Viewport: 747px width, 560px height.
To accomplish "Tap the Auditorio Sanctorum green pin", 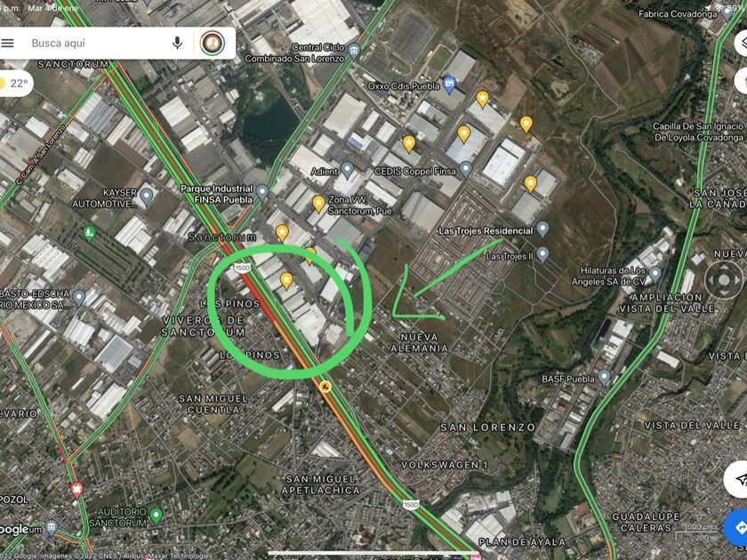I will [x=156, y=516].
